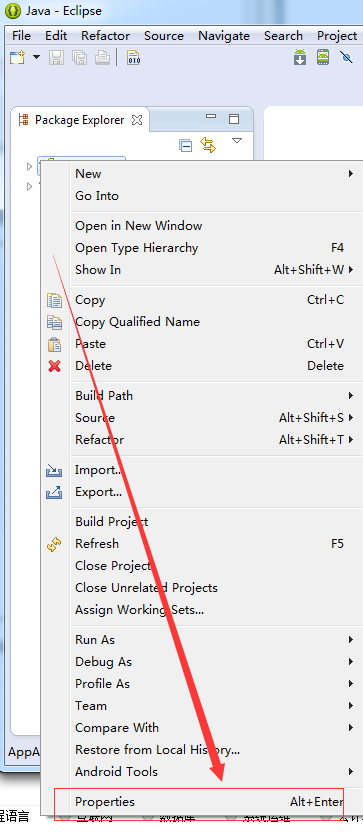Close the Package Explorer tab
The image size is (363, 840).
coord(137,120)
